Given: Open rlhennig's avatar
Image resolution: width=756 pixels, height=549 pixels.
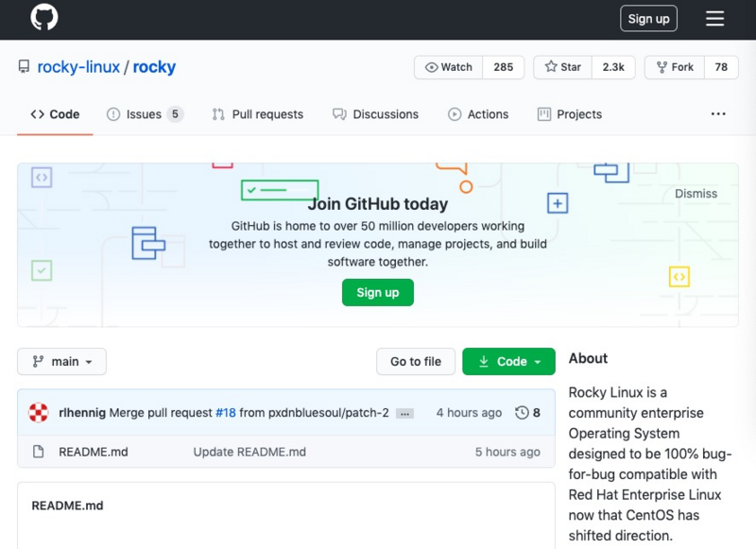Looking at the screenshot, I should (39, 413).
